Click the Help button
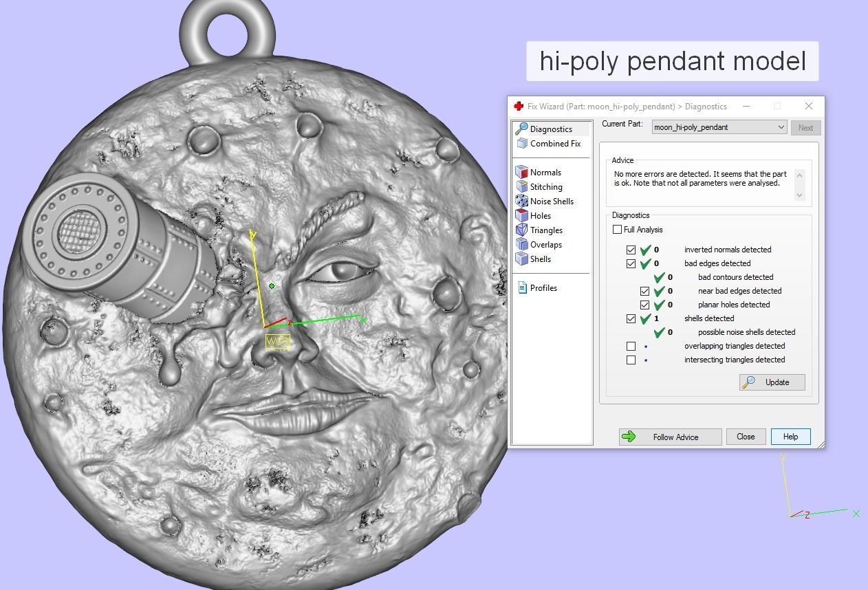Image resolution: width=868 pixels, height=590 pixels. click(790, 437)
